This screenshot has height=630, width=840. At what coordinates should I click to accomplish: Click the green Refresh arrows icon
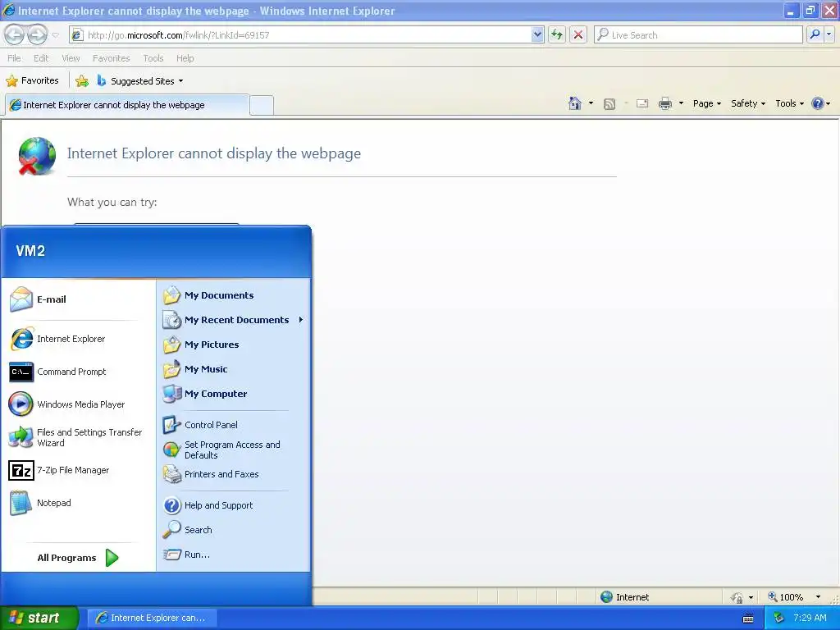pyautogui.click(x=557, y=34)
